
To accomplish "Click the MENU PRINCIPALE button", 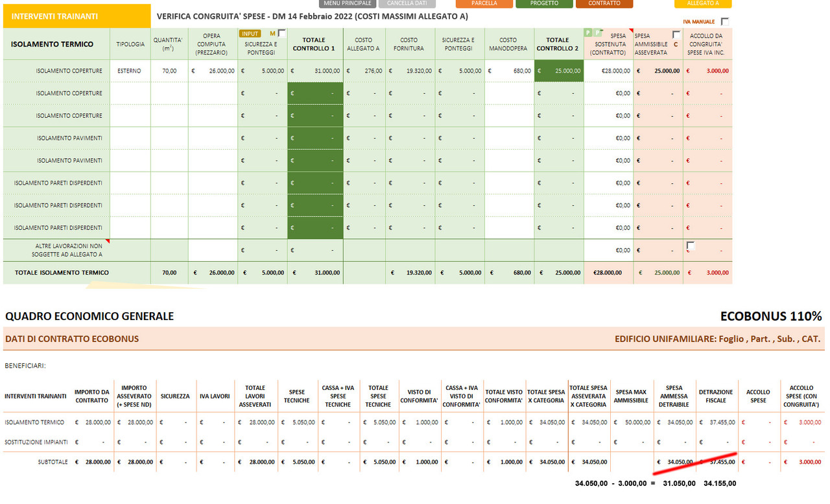I will (x=347, y=3).
